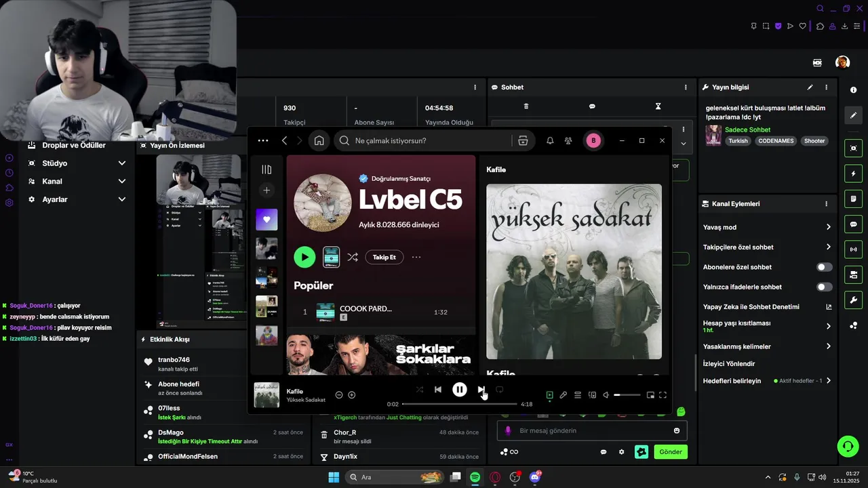Open Sohbet panel options menu
Viewport: 868px width, 488px height.
click(x=686, y=87)
